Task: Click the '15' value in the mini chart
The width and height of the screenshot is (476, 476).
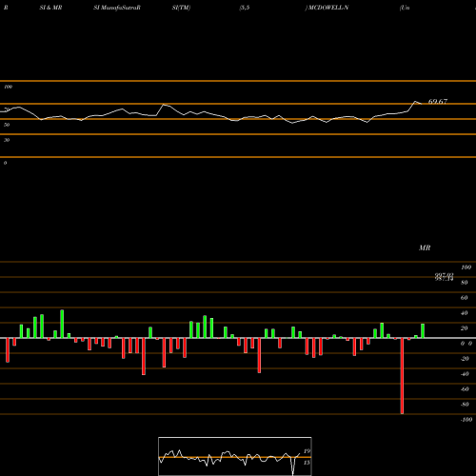Action: (x=307, y=463)
